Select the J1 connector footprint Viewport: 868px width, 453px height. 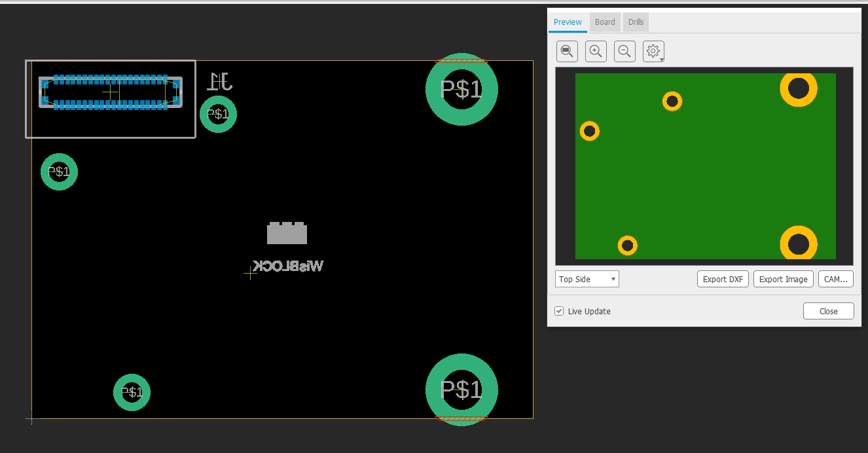pyautogui.click(x=110, y=92)
